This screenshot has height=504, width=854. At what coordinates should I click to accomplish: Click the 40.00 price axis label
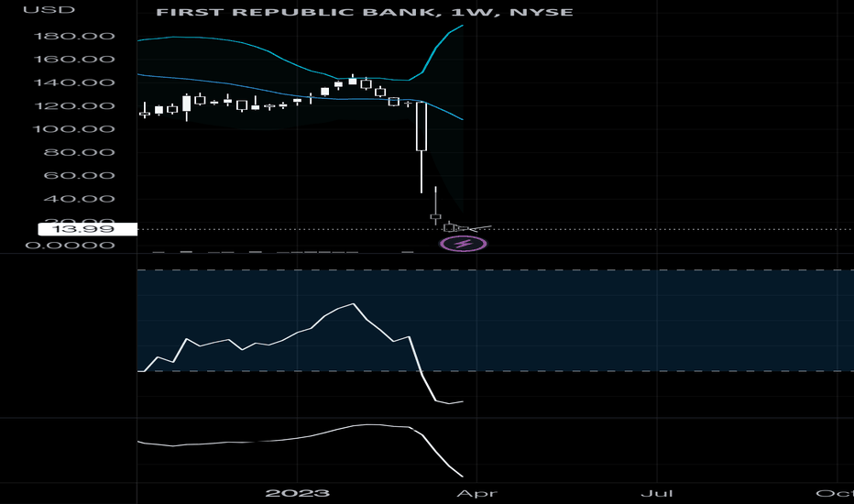pos(79,199)
